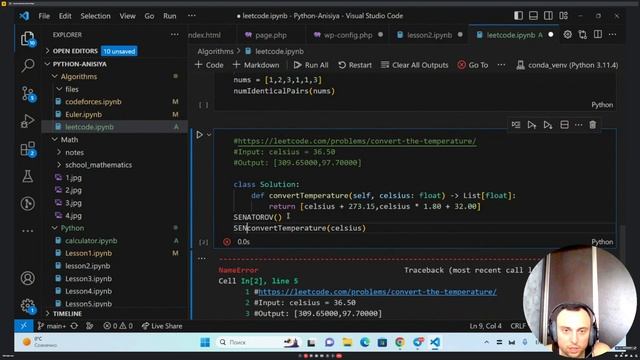Viewport: 640px width, 360px height.
Task: Open notebook toolbar overflow menu
Action: 501,65
